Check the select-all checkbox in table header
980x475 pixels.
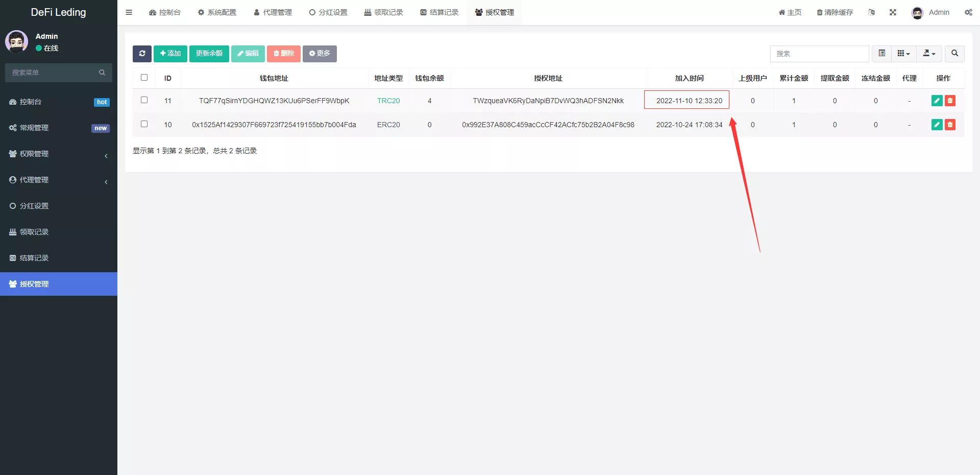point(144,78)
